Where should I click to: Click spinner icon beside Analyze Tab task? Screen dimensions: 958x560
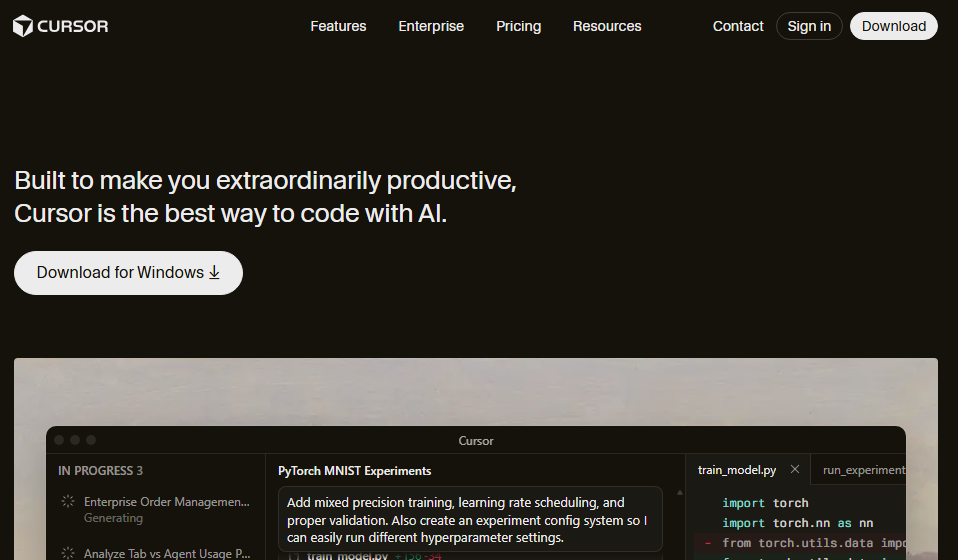tap(68, 553)
